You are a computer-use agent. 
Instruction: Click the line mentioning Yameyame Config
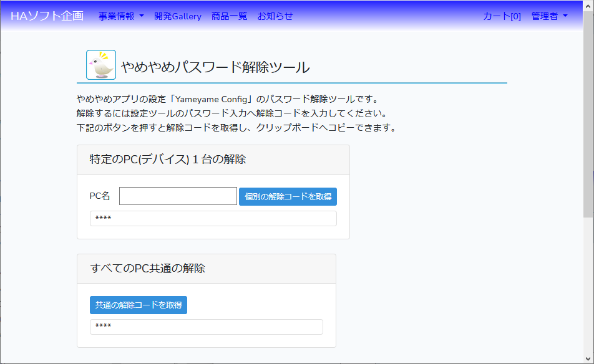tap(228, 99)
